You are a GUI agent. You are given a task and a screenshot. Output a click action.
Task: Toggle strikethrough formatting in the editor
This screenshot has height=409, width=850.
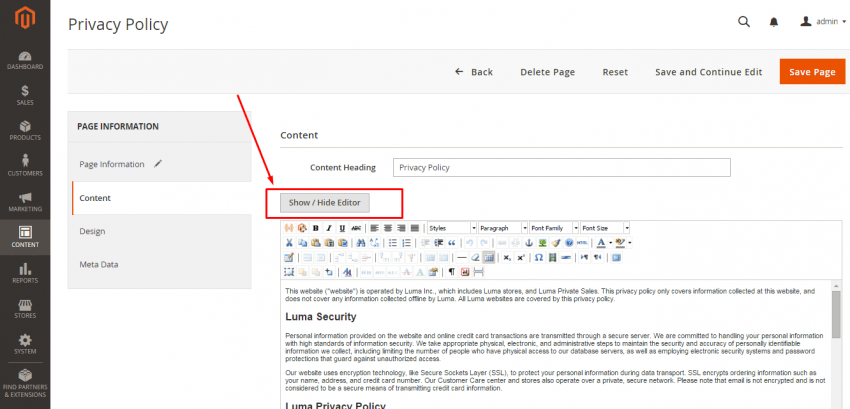tap(356, 228)
